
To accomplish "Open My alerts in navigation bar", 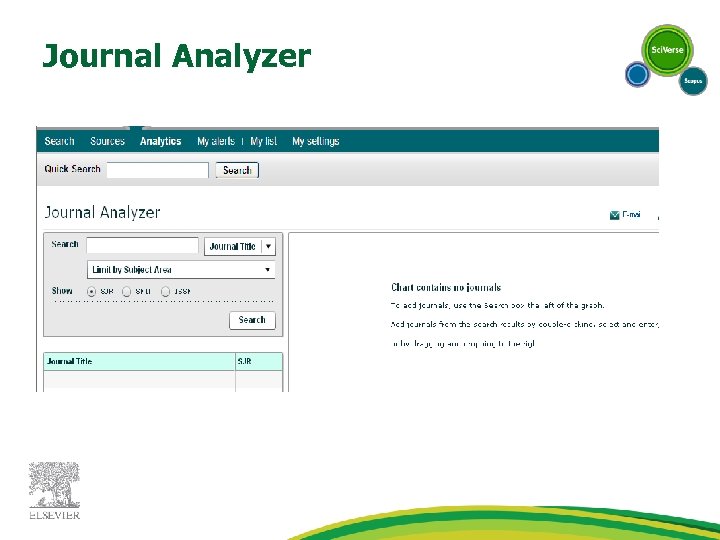I will click(x=216, y=141).
